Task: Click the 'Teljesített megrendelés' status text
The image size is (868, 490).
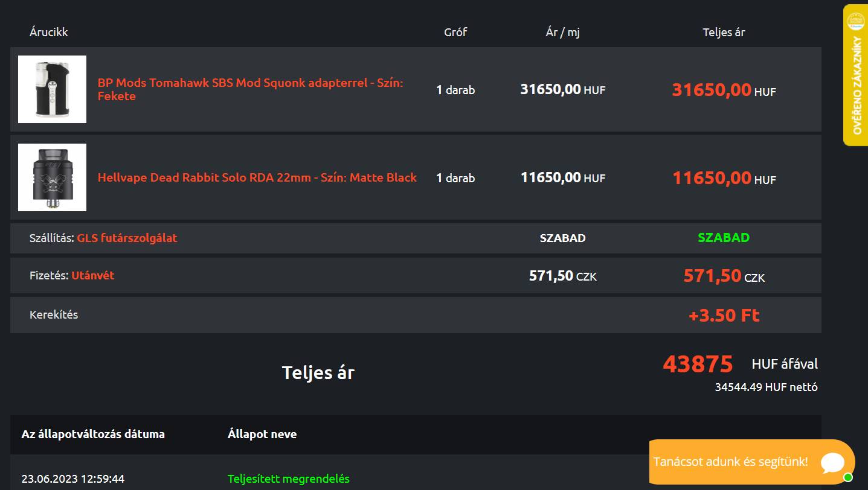Action: pyautogui.click(x=289, y=479)
